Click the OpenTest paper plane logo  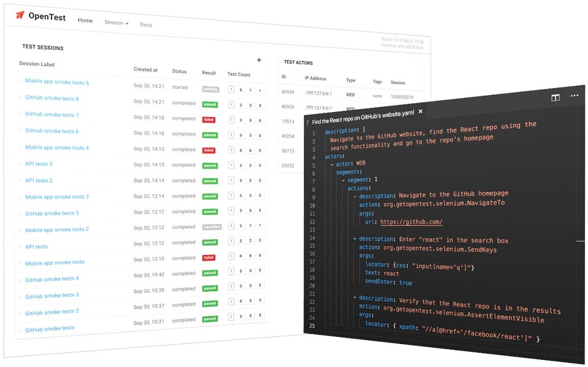pos(20,15)
